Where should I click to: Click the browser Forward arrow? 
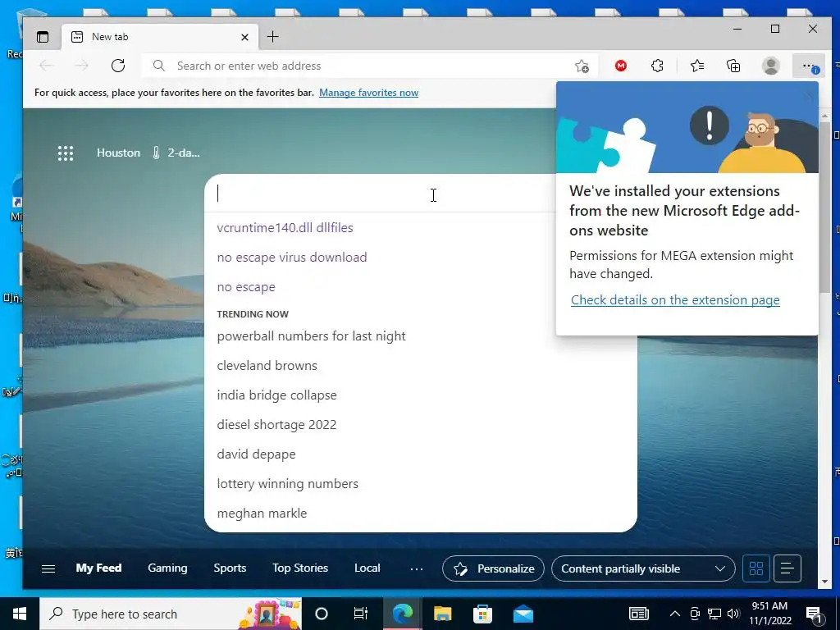(81, 66)
